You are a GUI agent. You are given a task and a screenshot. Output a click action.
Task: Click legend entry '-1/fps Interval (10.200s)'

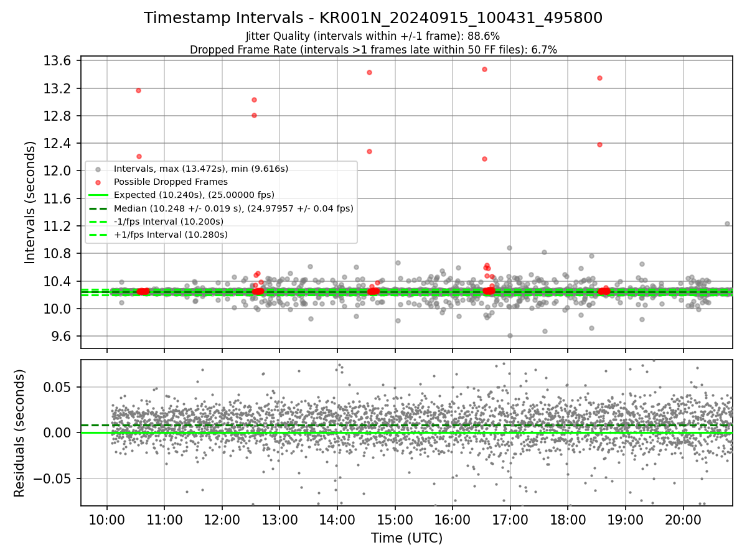point(168,222)
